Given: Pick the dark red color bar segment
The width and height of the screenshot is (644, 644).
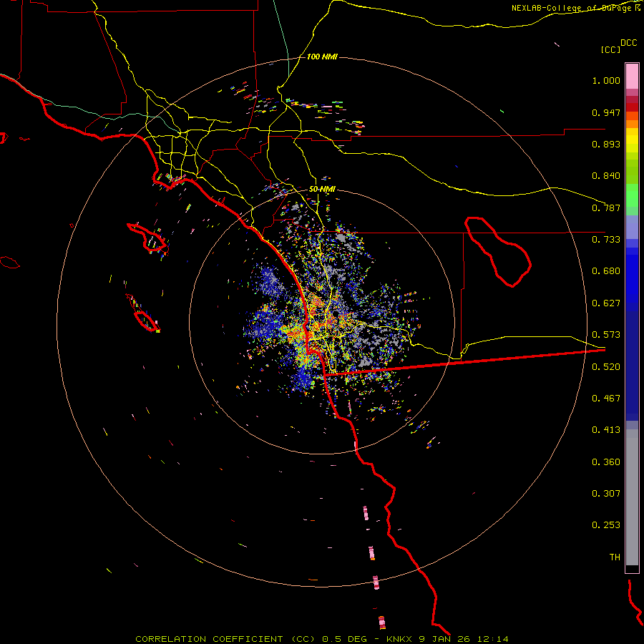Looking at the screenshot, I should click(632, 107).
